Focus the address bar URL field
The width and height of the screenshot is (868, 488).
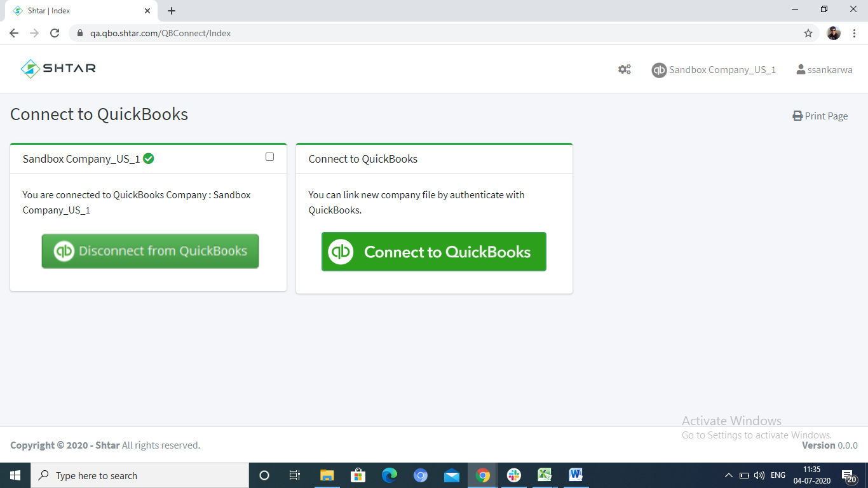coord(445,33)
